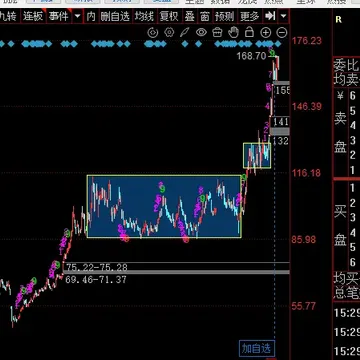Image resolution: width=360 pixels, height=360 pixels.
Task: Click the arrow-to-bar jump icon
Action: (270, 16)
